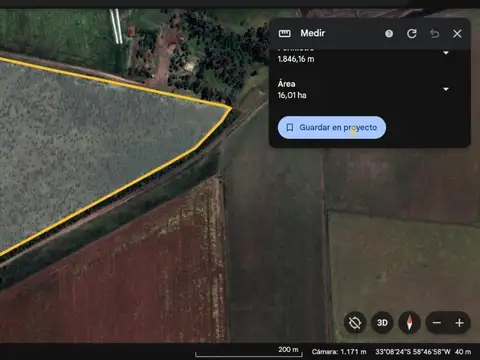Click the Medir panel title
This screenshot has height=360, width=480.
(313, 33)
